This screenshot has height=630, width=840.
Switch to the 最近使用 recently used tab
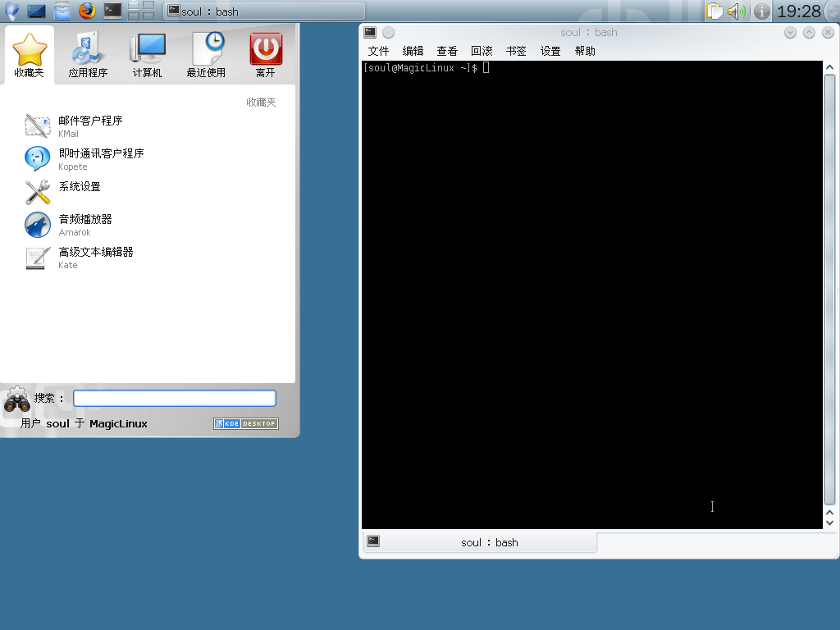206,55
